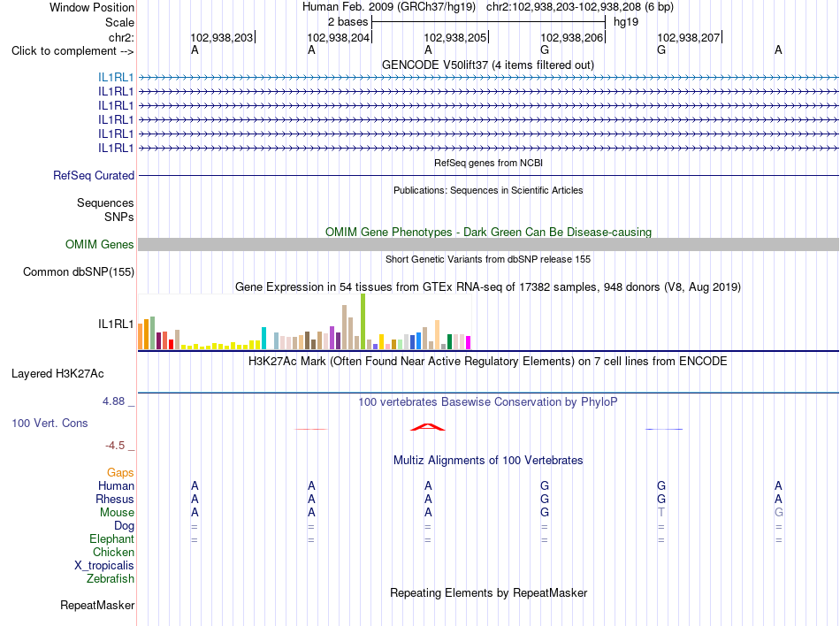840x626 pixels.
Task: Click the chr2:102,938,203-102,938,208 position text
Action: coord(580,7)
